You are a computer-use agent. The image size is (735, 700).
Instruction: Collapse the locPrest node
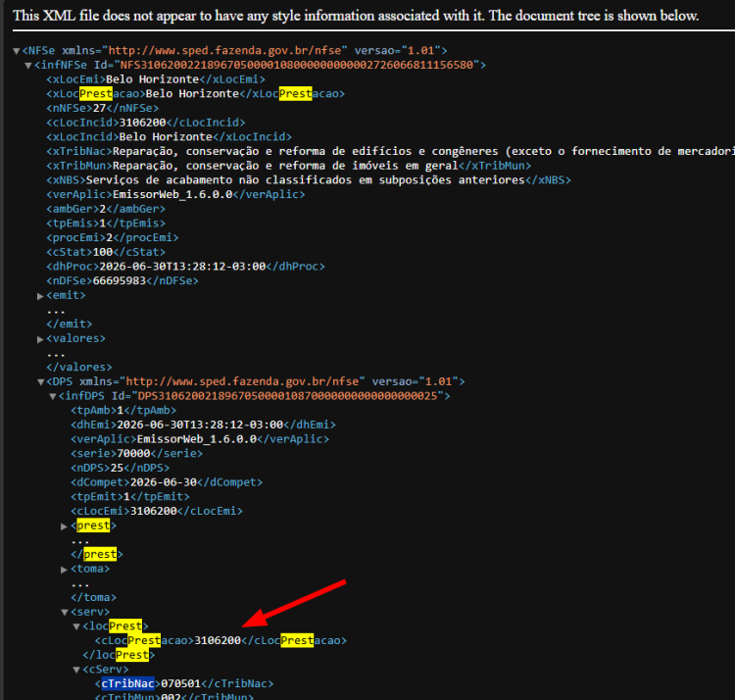pyautogui.click(x=76, y=627)
